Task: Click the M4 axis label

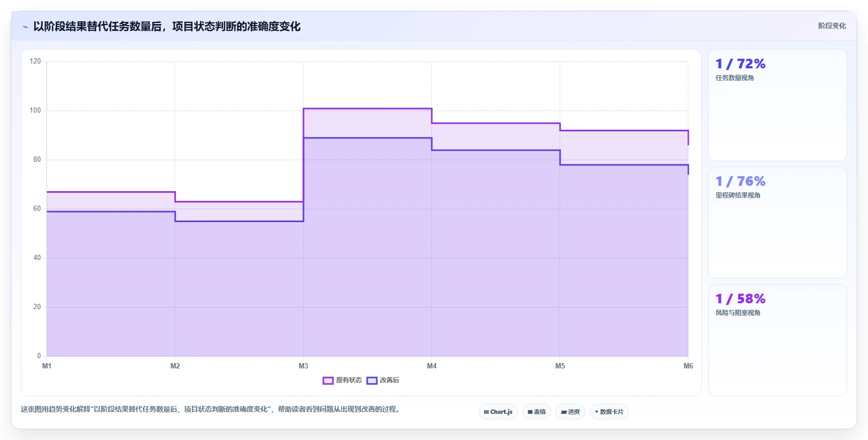Action: tap(432, 366)
